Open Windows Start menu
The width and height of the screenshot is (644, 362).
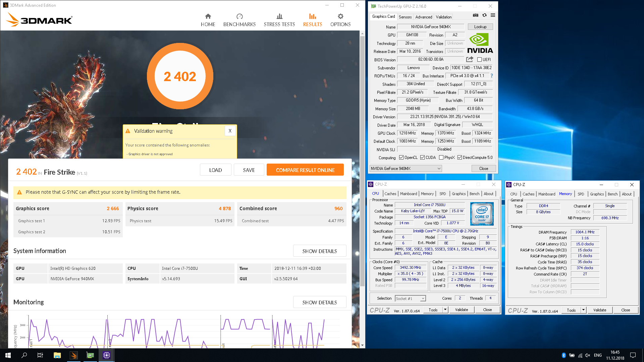(x=8, y=355)
